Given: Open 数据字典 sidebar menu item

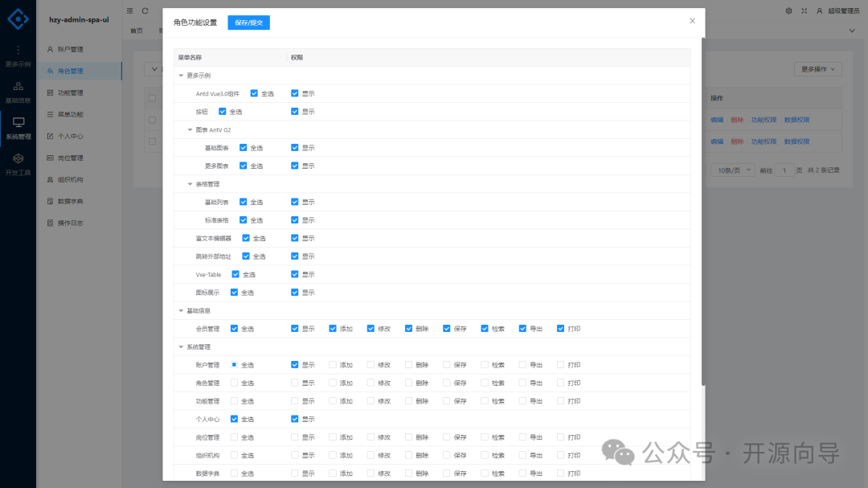Looking at the screenshot, I should [79, 201].
